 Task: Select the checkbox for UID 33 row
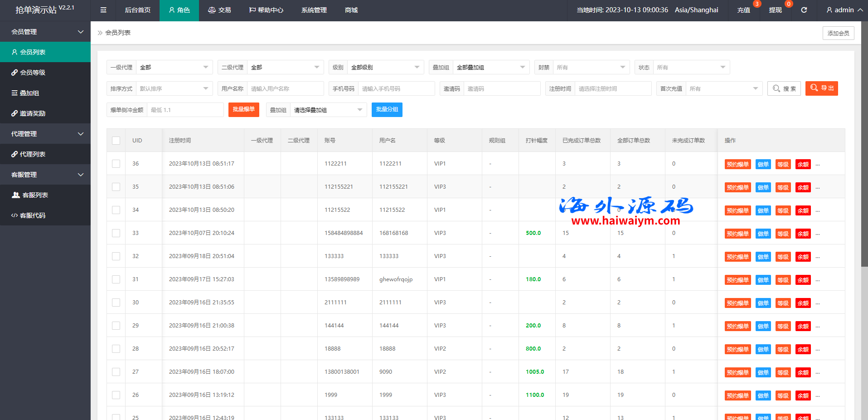point(116,233)
